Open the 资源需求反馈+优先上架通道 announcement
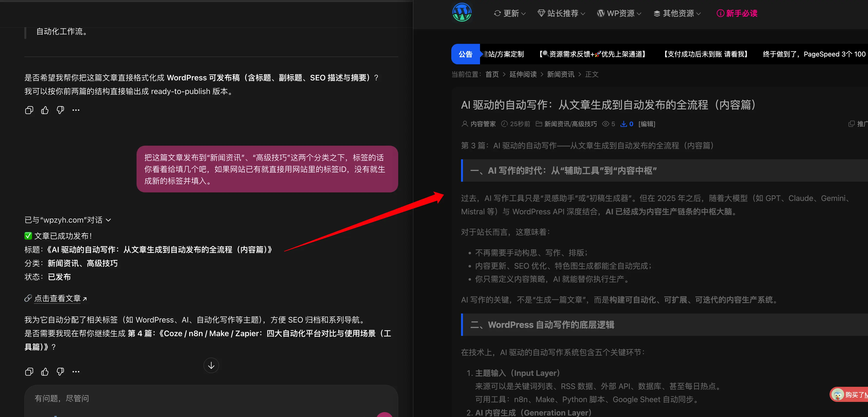 592,54
